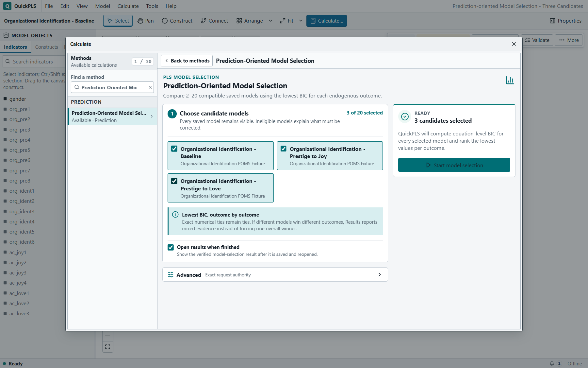Select indicator ac_love3
The width and height of the screenshot is (588, 368).
point(19,313)
